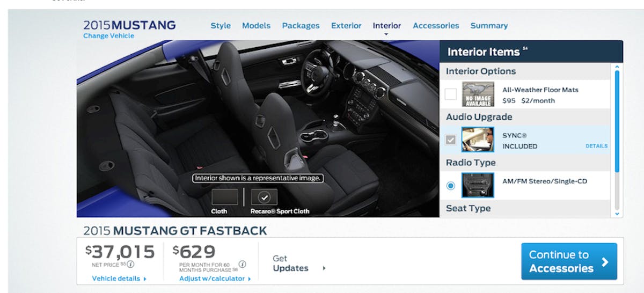644x293 pixels.
Task: Click the All-Weather Floor Mats placeholder image
Action: (478, 94)
